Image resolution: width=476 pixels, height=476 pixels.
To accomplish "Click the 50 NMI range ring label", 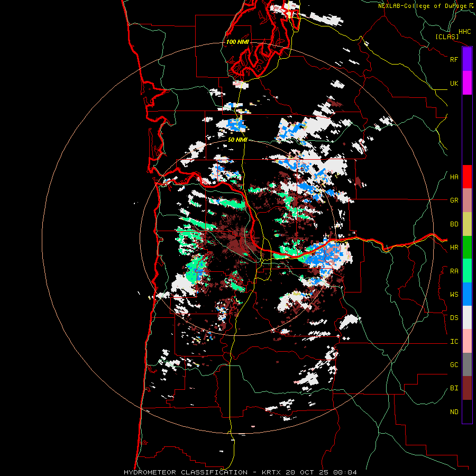I will coord(237,140).
